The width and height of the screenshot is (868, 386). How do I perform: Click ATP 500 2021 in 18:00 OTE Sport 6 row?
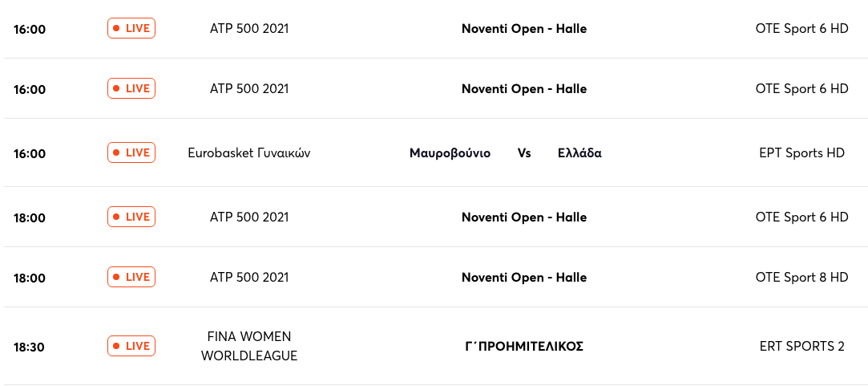click(x=249, y=217)
